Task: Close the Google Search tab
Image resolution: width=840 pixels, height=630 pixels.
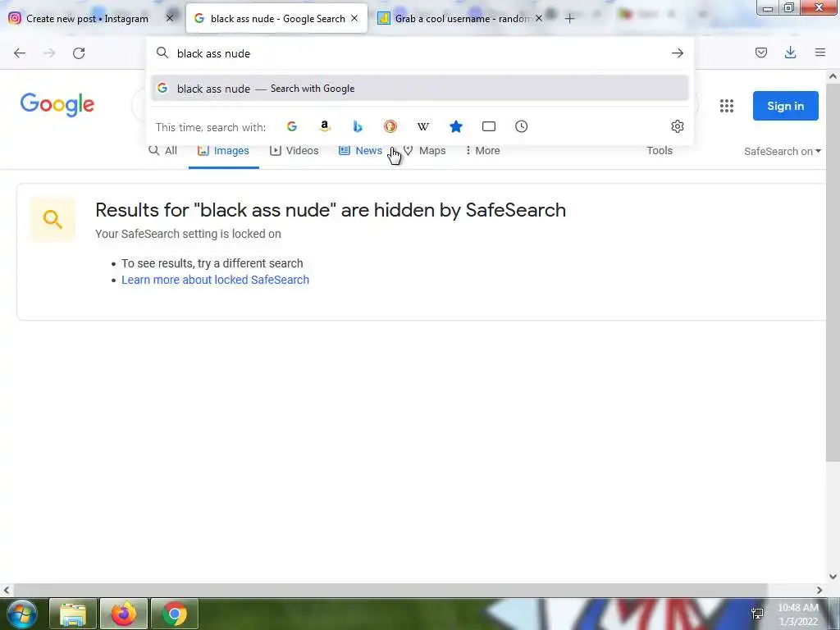Action: click(354, 18)
